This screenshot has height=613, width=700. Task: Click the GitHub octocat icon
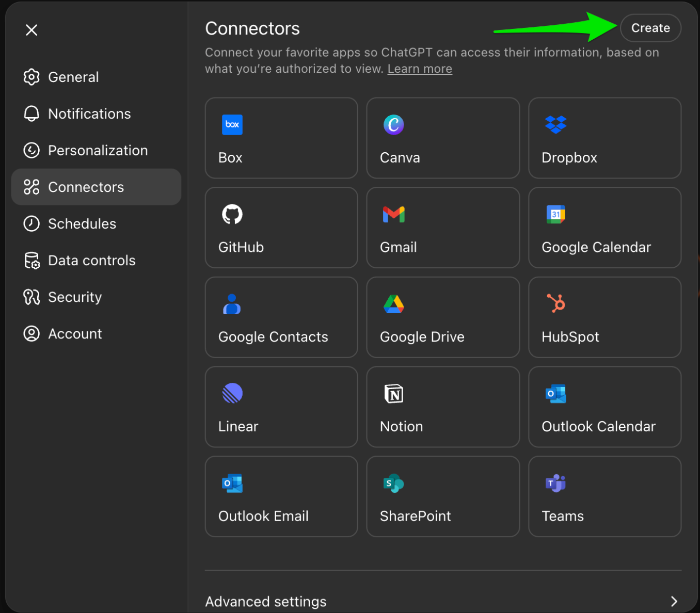click(232, 214)
